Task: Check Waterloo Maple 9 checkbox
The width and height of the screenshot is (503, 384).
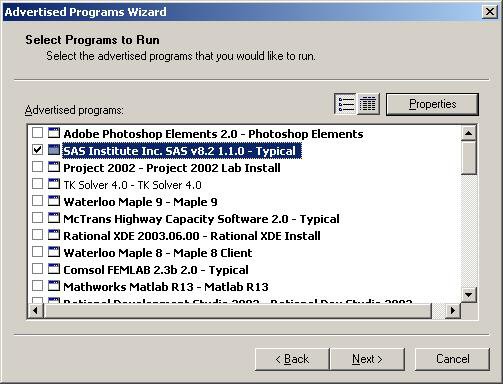Action: 37,201
